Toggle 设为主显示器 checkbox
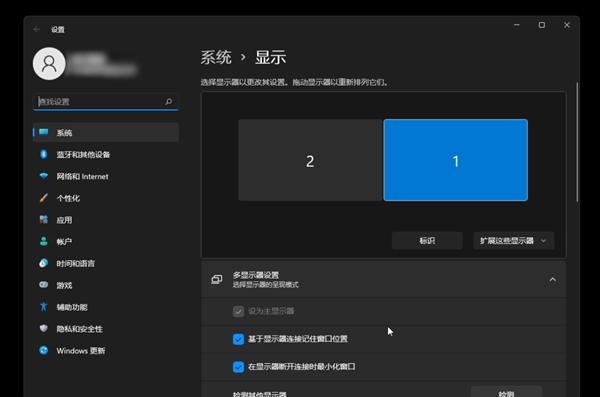The height and width of the screenshot is (397, 600). click(x=238, y=311)
